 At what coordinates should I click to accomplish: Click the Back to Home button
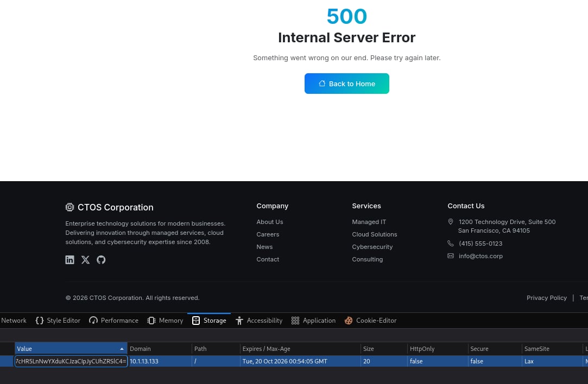(347, 84)
